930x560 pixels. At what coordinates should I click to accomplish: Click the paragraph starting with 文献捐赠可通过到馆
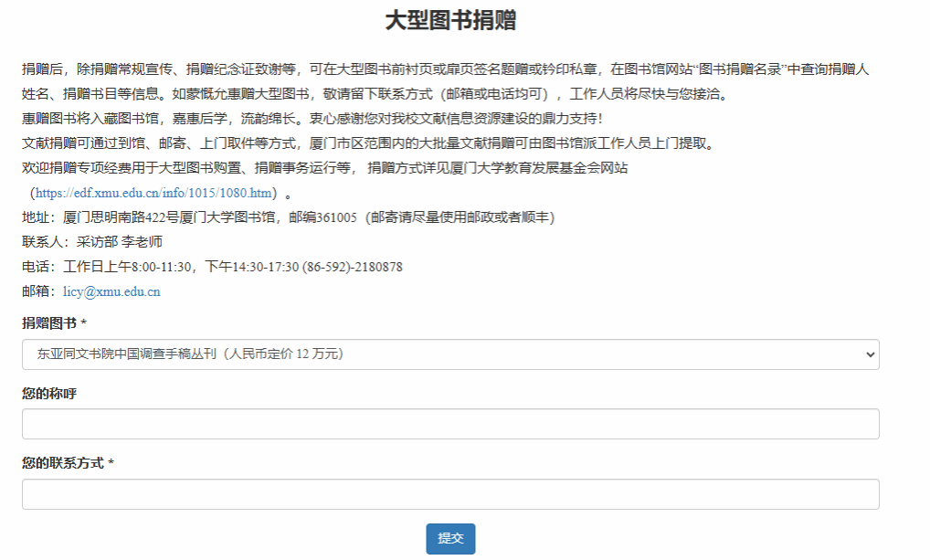pyautogui.click(x=366, y=143)
